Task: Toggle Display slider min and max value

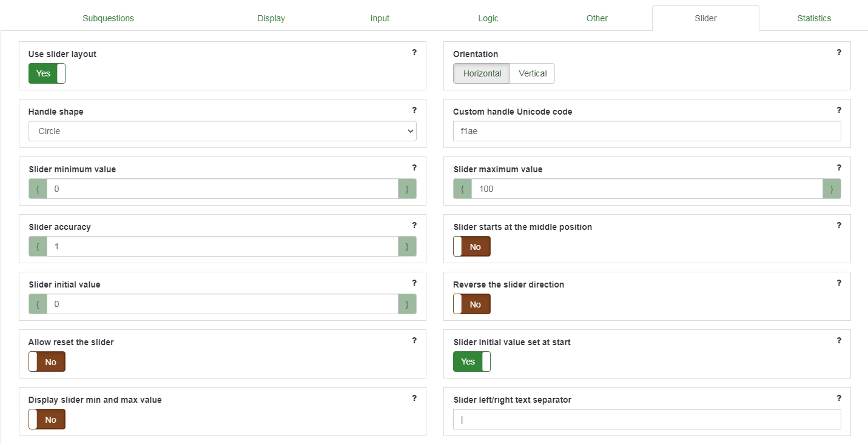Action: [x=47, y=419]
